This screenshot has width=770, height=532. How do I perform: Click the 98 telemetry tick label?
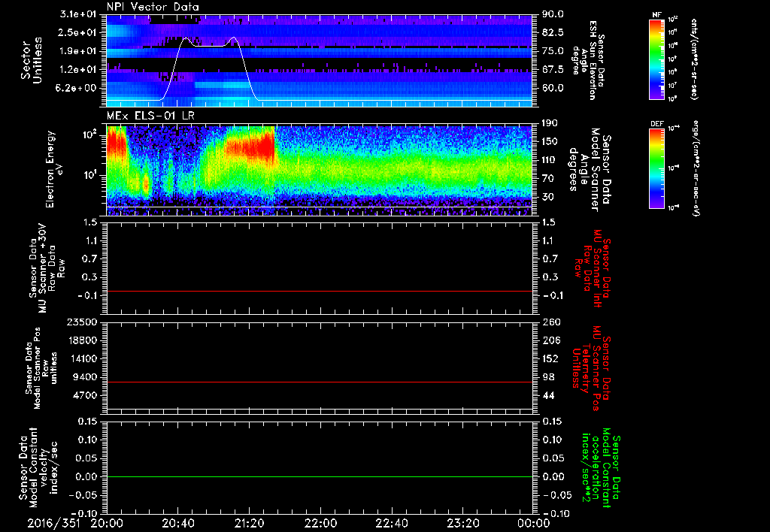(x=548, y=377)
